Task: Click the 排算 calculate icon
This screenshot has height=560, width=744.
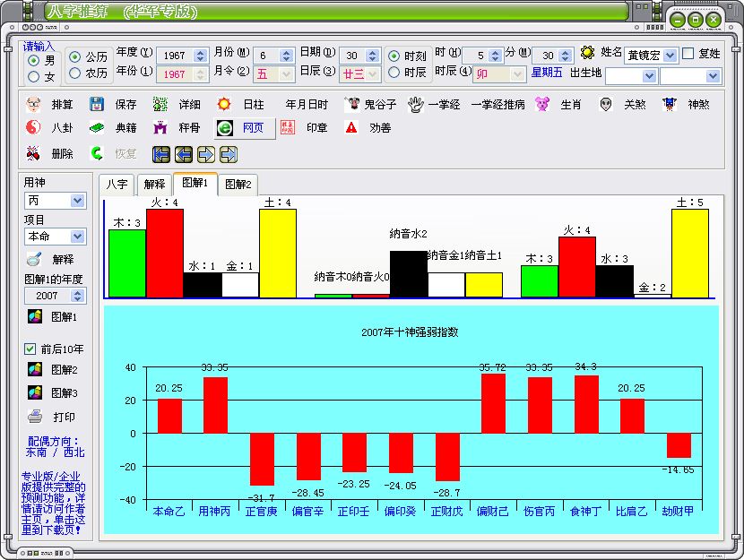Action: pyautogui.click(x=33, y=104)
